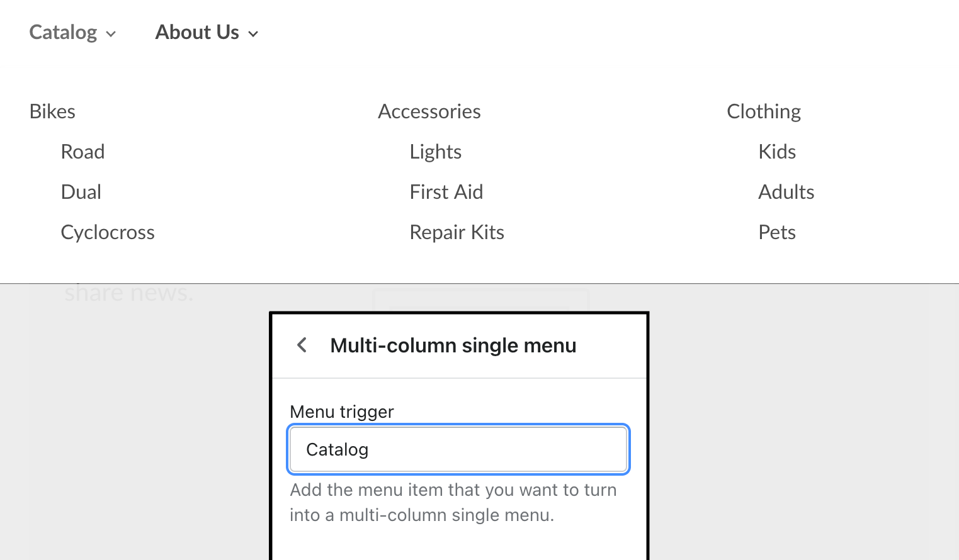Click the Clothing column heading
Screen dimensions: 959x560
[x=764, y=111]
